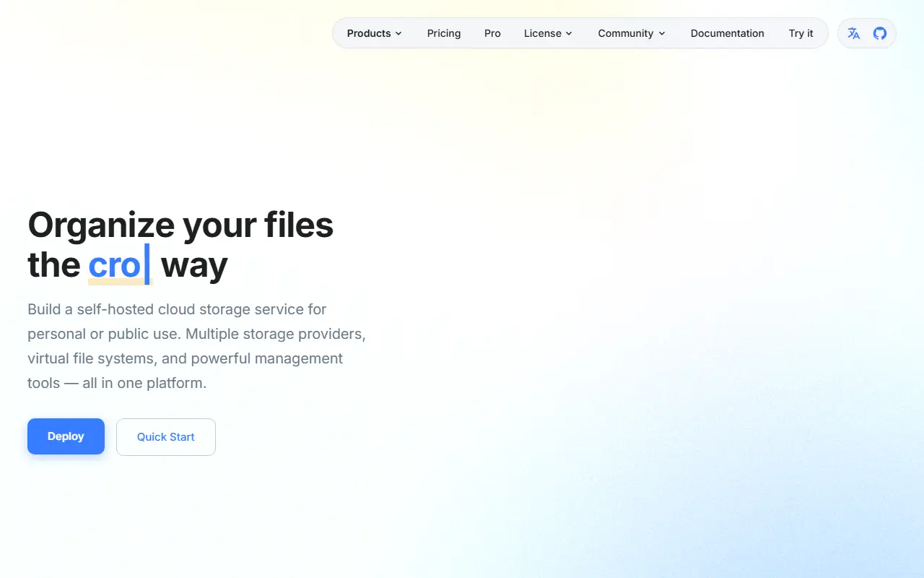Expand the Products dropdown menu
924x578 pixels.
[375, 33]
